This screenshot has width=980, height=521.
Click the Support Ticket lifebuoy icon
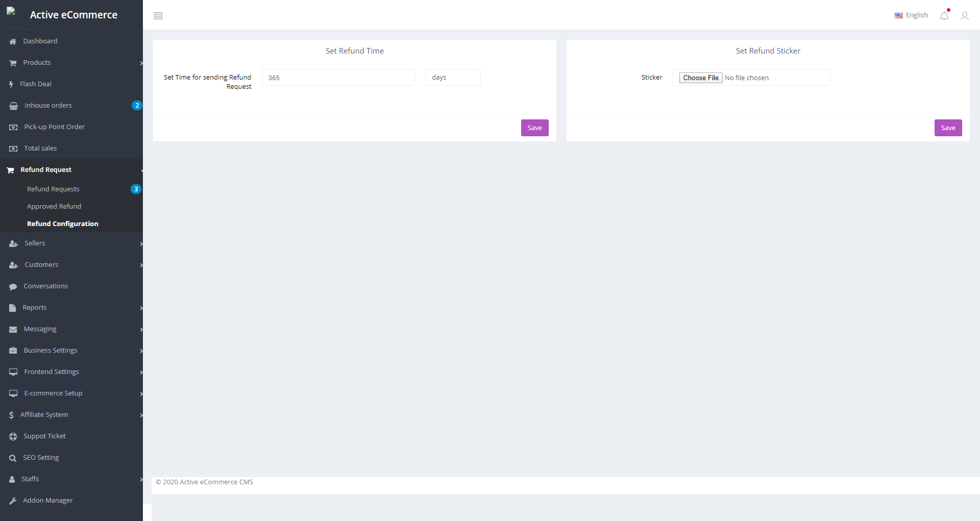coord(13,436)
